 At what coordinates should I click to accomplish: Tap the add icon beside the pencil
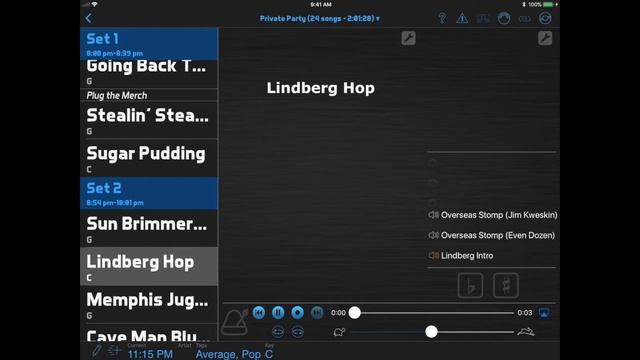(114, 350)
